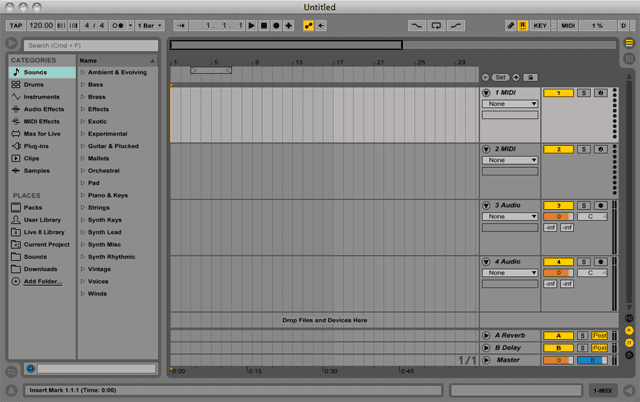640x402 pixels.
Task: Click the overdub plus button
Action: click(289, 26)
